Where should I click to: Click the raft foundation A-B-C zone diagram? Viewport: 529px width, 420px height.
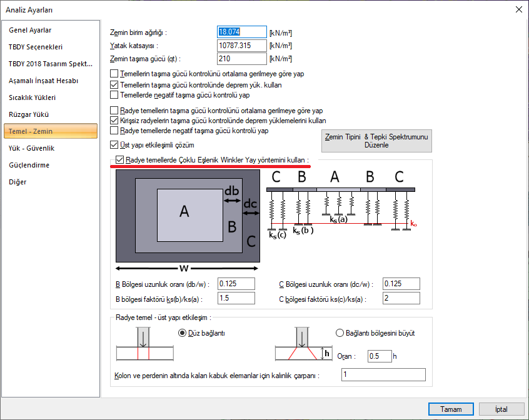(188, 221)
